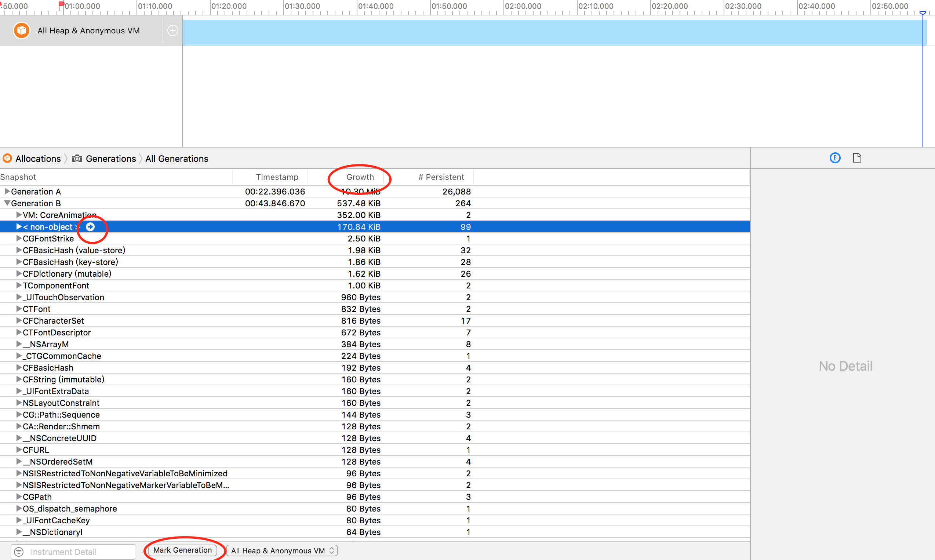Select the NSLayoutConstraint row

coord(375,403)
